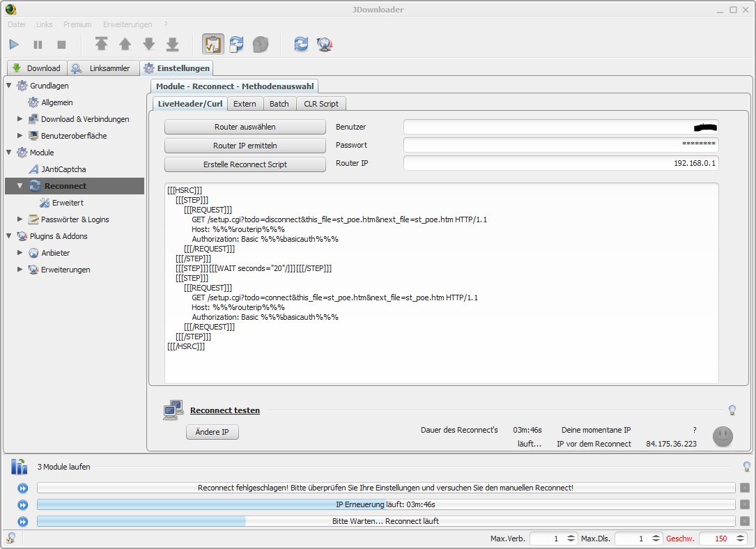Select the Reconnect tree entry
This screenshot has width=756, height=549.
(x=75, y=186)
